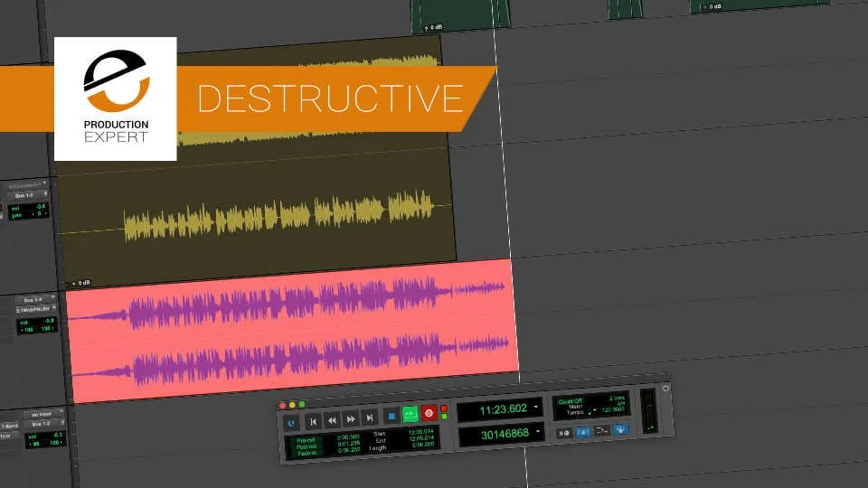Click the Tempo value field

pyautogui.click(x=614, y=409)
